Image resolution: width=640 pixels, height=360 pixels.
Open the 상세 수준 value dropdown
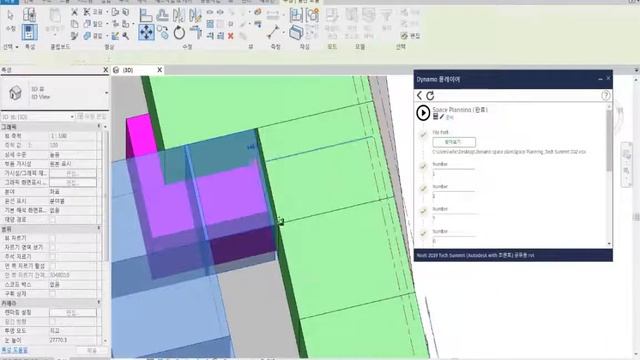73,155
